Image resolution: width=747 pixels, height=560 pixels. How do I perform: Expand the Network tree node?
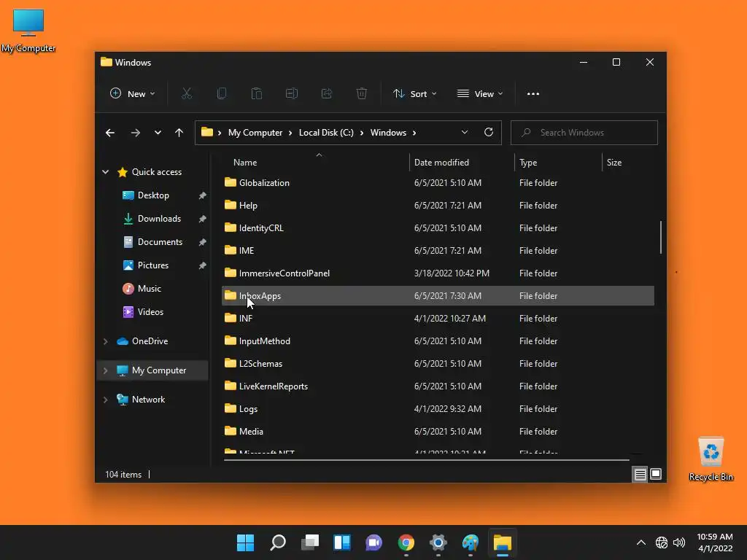pyautogui.click(x=105, y=400)
